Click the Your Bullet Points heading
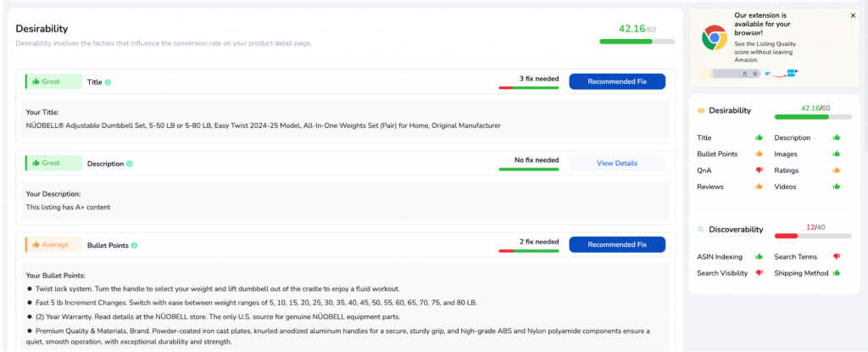The width and height of the screenshot is (868, 352). (55, 275)
